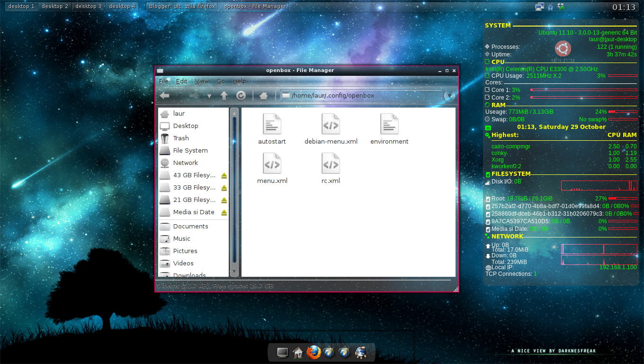
Task: Open the rc.xml file icon
Action: [331, 164]
